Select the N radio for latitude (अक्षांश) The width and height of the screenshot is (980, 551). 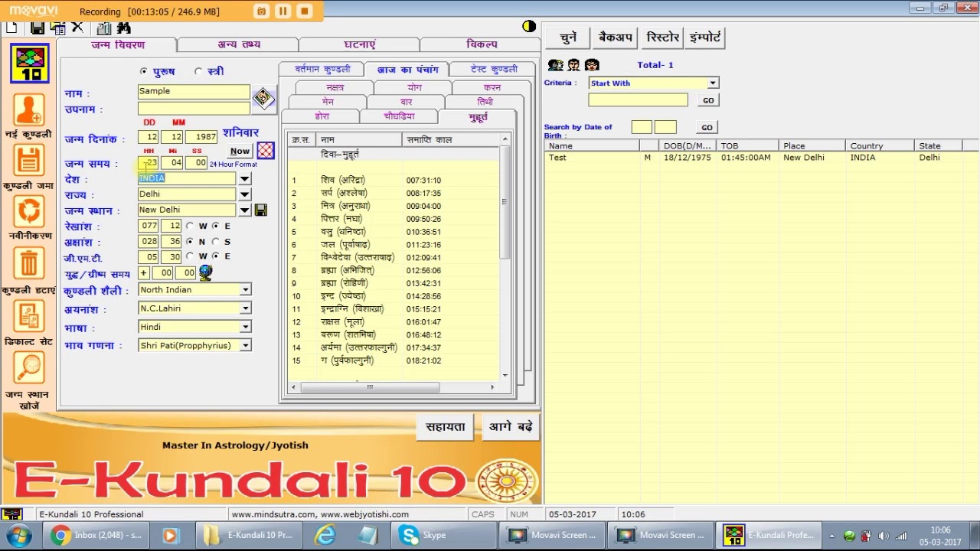pos(190,242)
